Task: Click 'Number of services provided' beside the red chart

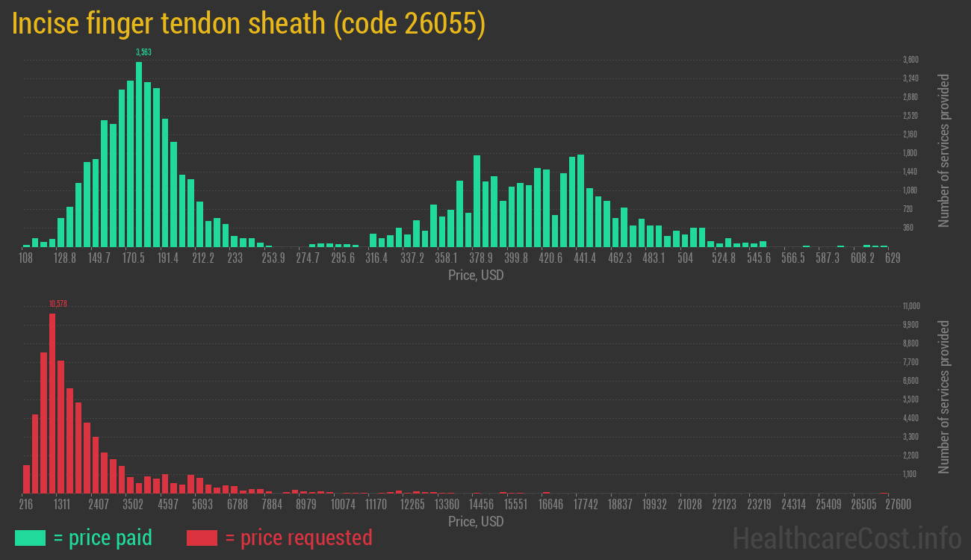Action: pos(944,397)
